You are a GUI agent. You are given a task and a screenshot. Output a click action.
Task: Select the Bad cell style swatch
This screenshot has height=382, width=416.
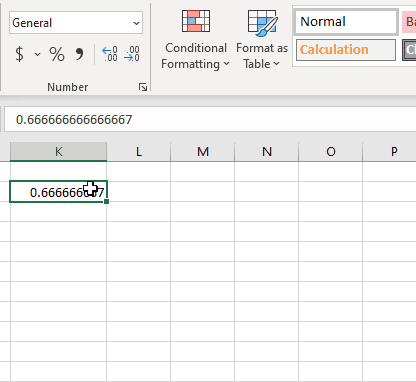coord(409,22)
